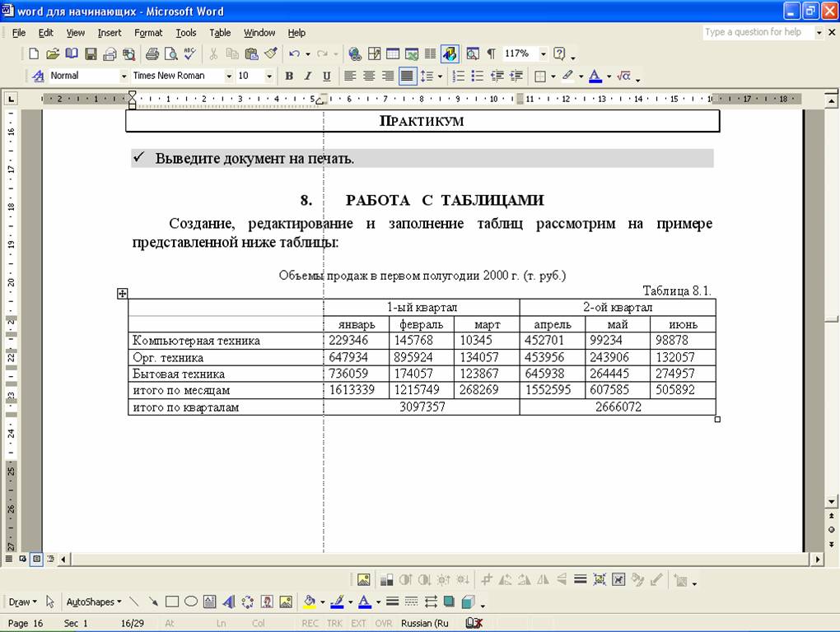The width and height of the screenshot is (840, 632).
Task: Open the Columns button
Action: pos(430,53)
